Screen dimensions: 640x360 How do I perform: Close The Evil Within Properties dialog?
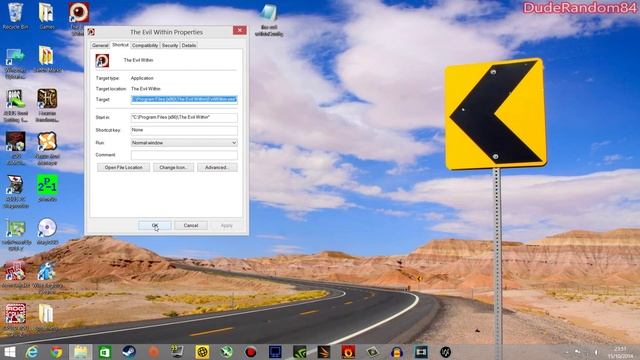pyautogui.click(x=240, y=30)
